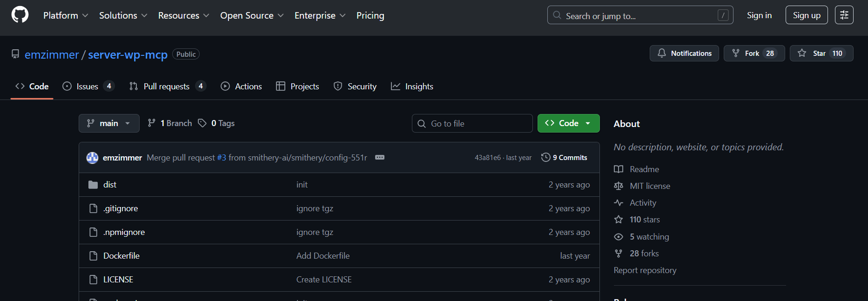
Task: Open commit hash 43a81e6
Action: click(x=487, y=158)
